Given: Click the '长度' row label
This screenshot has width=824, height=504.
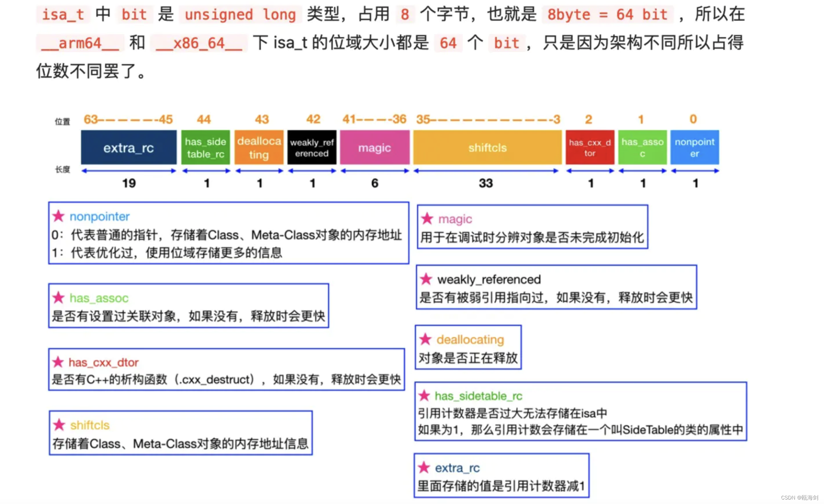Looking at the screenshot, I should (x=63, y=170).
